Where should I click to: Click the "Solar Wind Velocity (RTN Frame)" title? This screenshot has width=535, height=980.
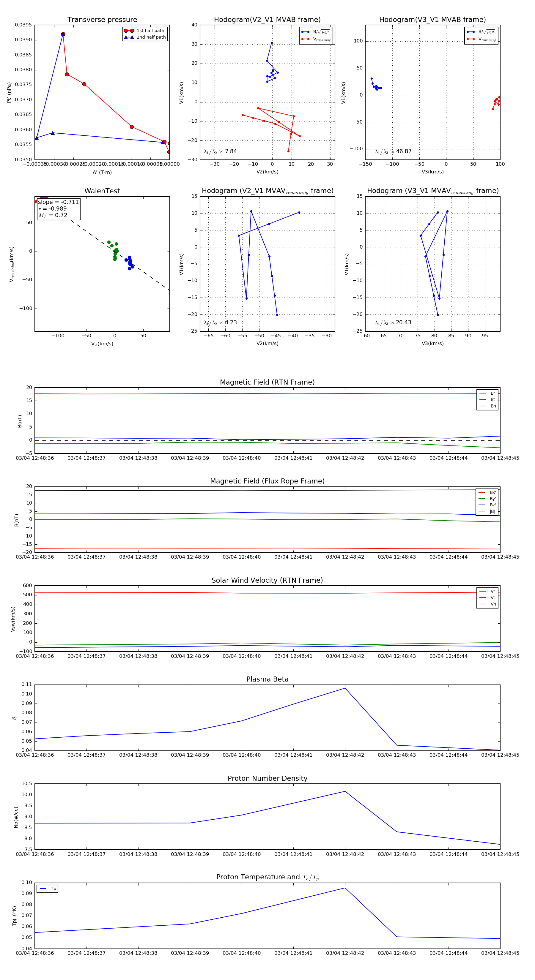tap(267, 581)
